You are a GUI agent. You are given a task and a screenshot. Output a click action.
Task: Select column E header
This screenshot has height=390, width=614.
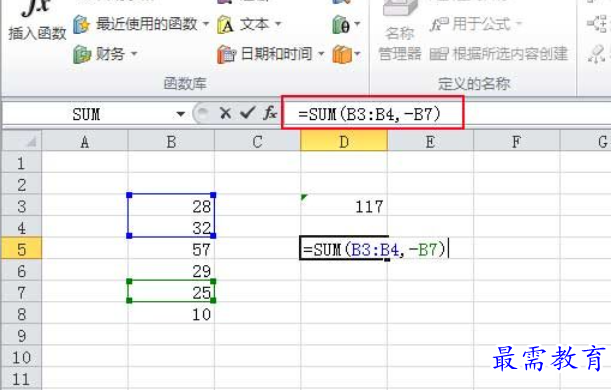pos(430,141)
